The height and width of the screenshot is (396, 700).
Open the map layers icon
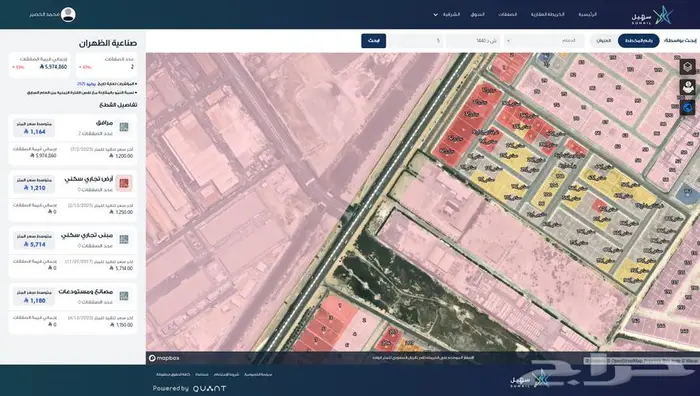pos(688,67)
